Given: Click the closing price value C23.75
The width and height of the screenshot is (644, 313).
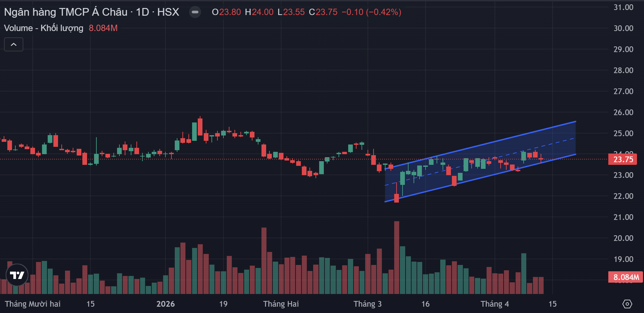Looking at the screenshot, I should pos(323,12).
